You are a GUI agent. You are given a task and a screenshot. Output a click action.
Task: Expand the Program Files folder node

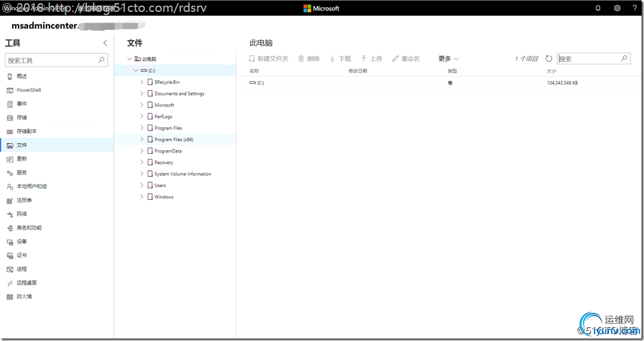(142, 128)
